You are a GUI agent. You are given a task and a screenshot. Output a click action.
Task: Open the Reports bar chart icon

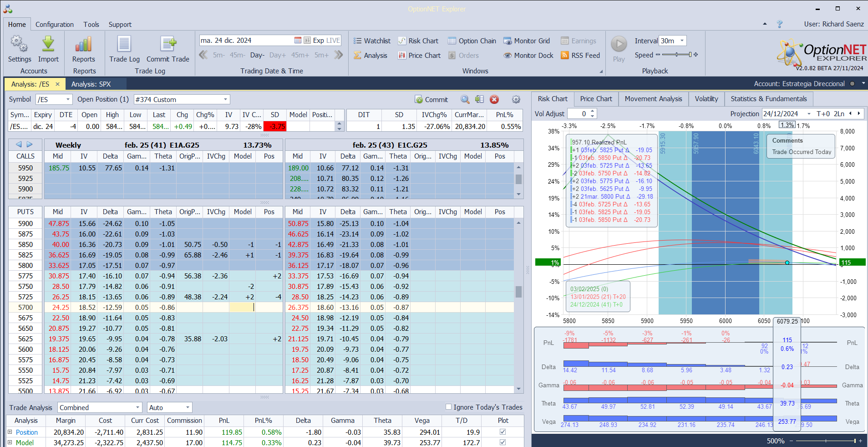point(84,44)
